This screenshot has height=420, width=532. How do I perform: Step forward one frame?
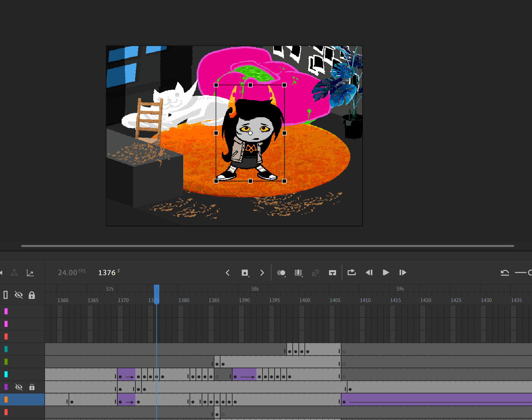(x=403, y=272)
